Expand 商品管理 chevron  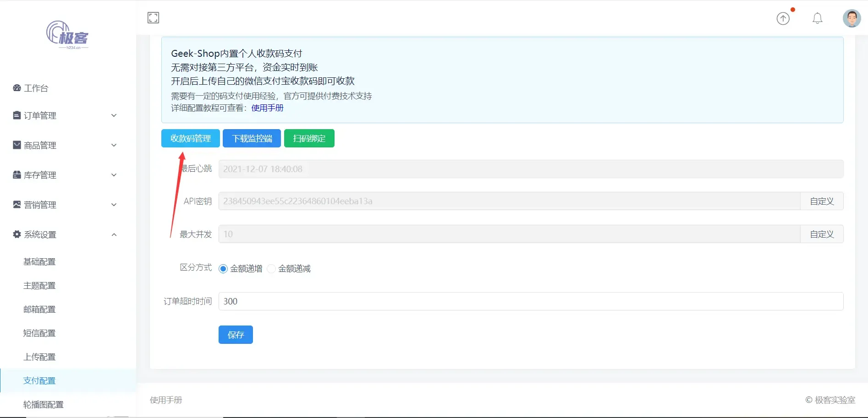click(x=114, y=145)
